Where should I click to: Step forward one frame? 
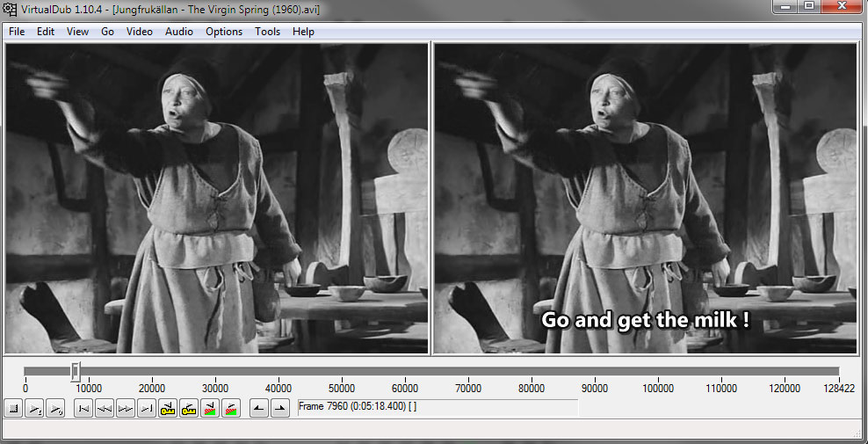[x=126, y=409]
